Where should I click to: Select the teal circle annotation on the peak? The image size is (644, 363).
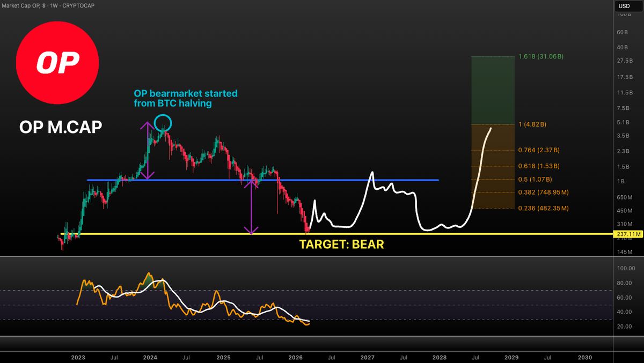(163, 123)
